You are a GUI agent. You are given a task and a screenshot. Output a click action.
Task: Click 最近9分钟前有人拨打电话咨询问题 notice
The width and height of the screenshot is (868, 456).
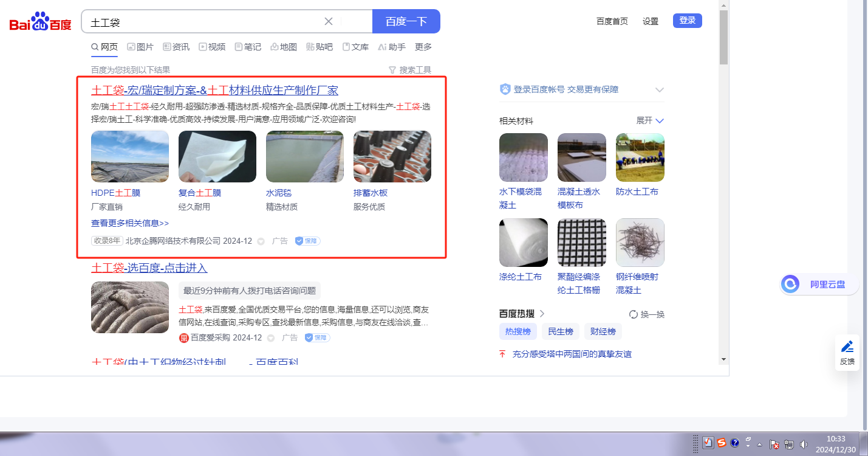(250, 291)
